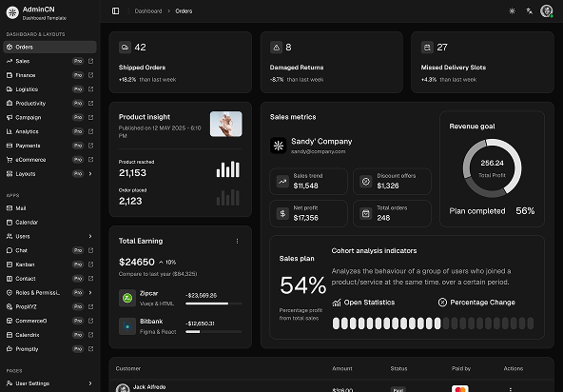The image size is (563, 392).
Task: Click the Bitbank logo icon
Action: tap(127, 326)
